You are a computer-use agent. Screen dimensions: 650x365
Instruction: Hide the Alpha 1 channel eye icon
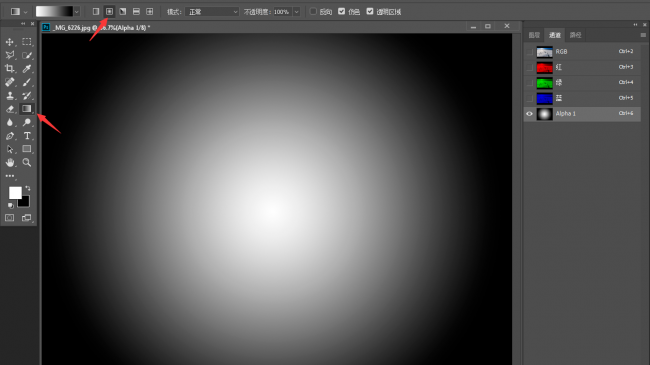coord(529,114)
